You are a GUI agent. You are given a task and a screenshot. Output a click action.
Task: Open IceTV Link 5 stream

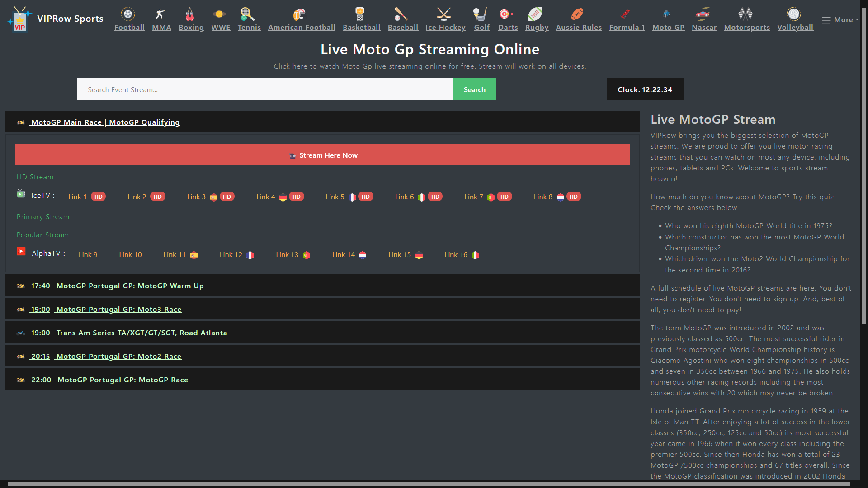335,197
